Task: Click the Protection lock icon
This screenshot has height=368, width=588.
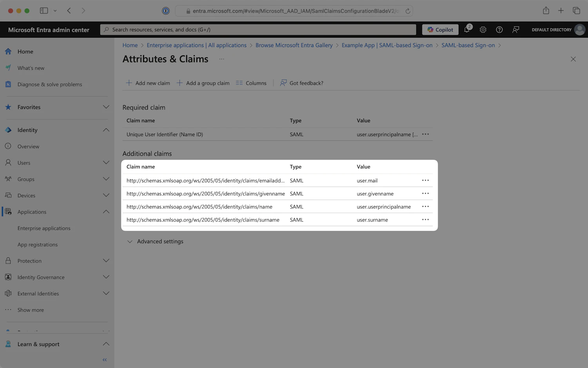Action: (8, 261)
